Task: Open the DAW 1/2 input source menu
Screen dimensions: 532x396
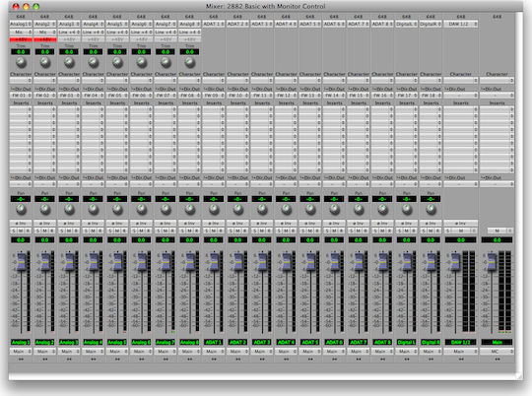Action: pyautogui.click(x=461, y=24)
